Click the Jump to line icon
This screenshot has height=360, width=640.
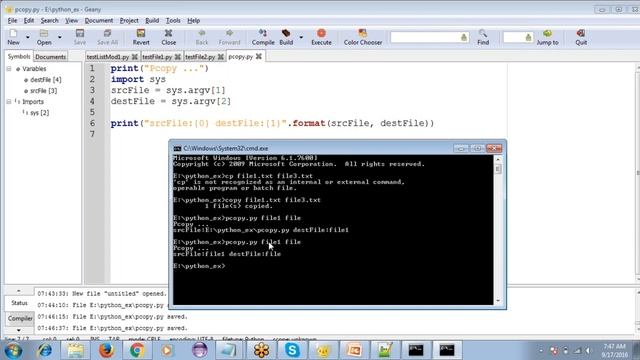pyautogui.click(x=547, y=37)
